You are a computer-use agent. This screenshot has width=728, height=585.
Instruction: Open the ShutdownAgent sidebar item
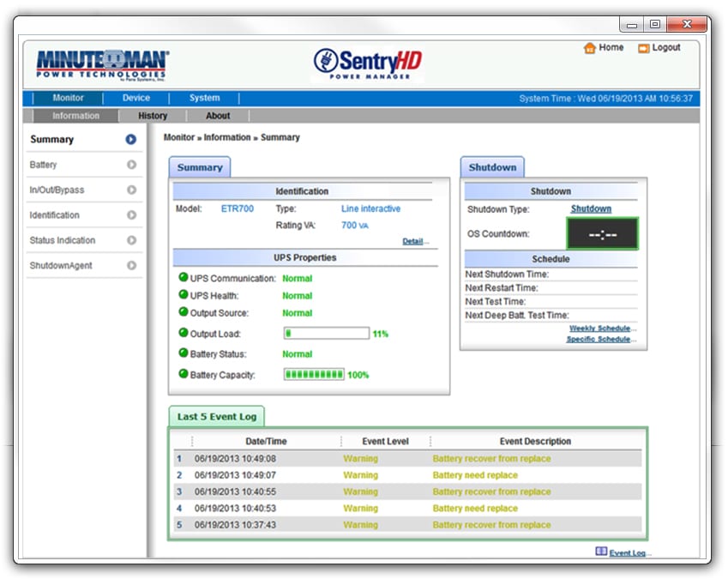coord(83,265)
